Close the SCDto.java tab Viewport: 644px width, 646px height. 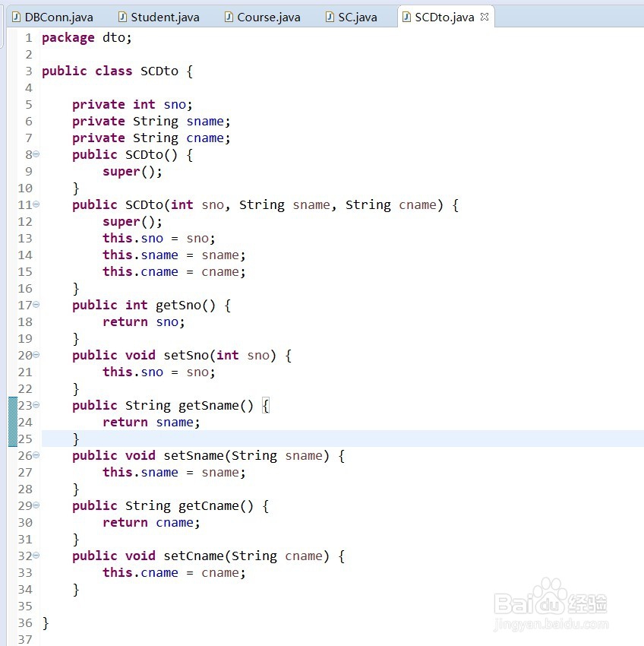pyautogui.click(x=485, y=17)
